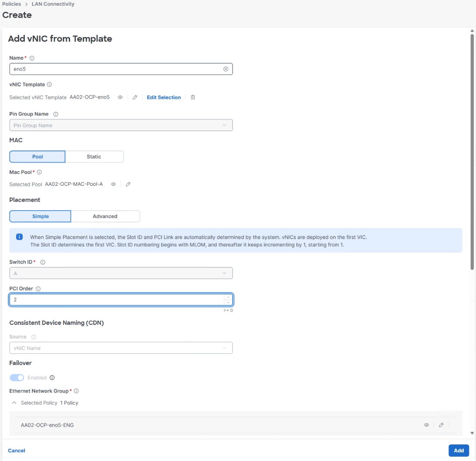Open the info icon next to Failover Enabled
The height and width of the screenshot is (461, 476).
pyautogui.click(x=52, y=378)
